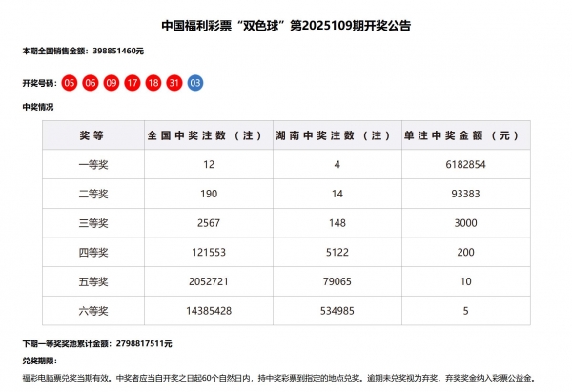This screenshot has width=572, height=392.
Task: Click second prize national count 190
Action: [x=209, y=194]
